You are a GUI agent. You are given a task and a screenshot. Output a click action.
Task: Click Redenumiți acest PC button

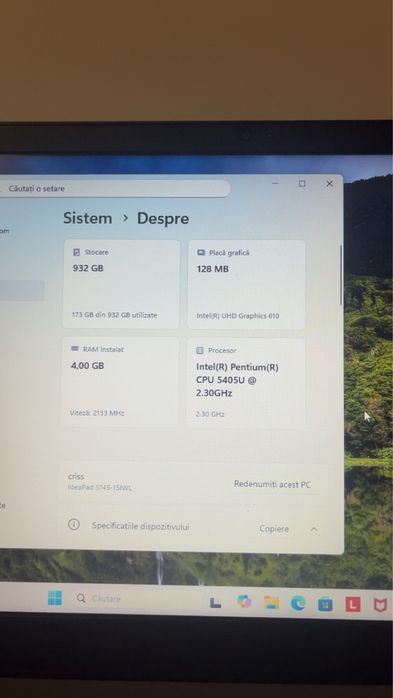(272, 484)
